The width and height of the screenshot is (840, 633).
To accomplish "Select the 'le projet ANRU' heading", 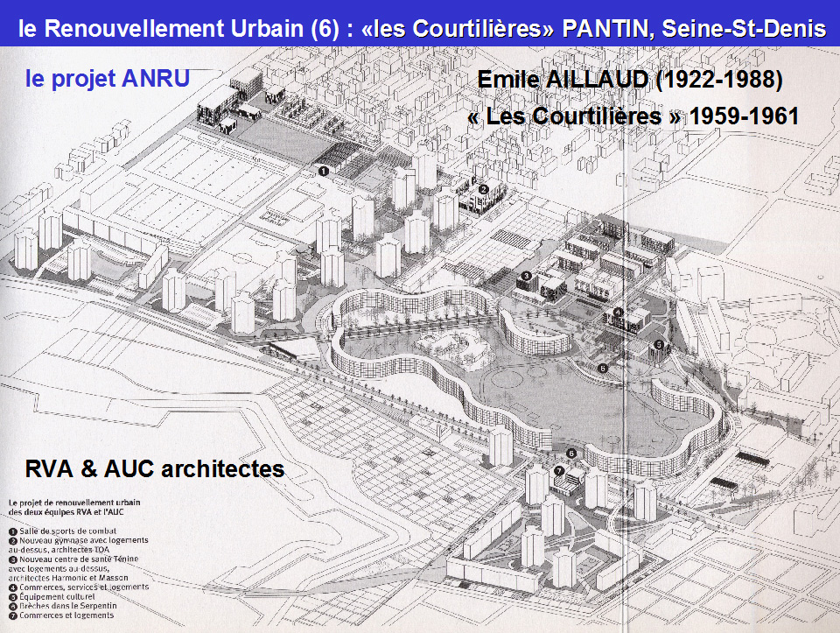I will [x=107, y=80].
